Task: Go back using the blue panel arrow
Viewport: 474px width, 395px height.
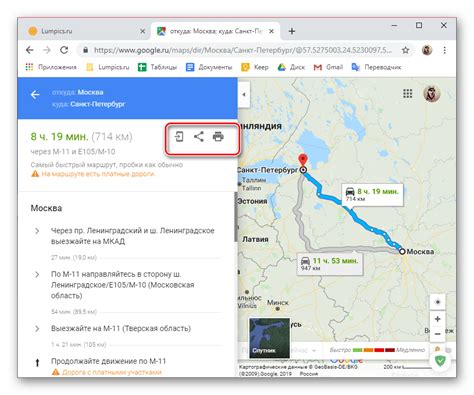Action: click(x=35, y=95)
